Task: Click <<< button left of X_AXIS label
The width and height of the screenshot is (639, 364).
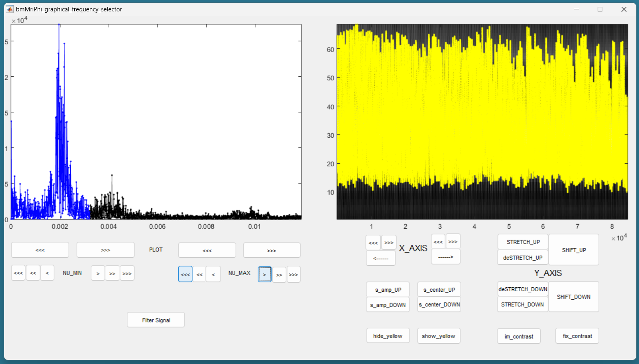Action: (x=373, y=243)
